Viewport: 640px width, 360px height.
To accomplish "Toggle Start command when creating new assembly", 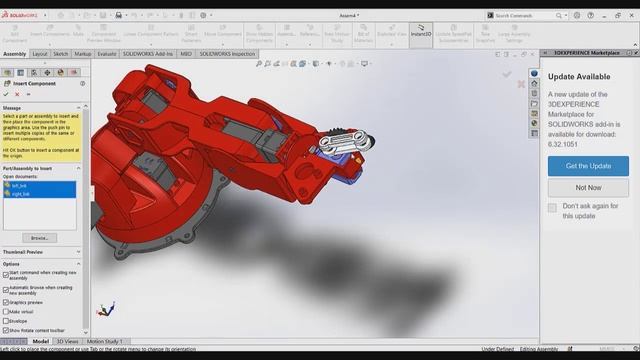I will tap(6, 275).
